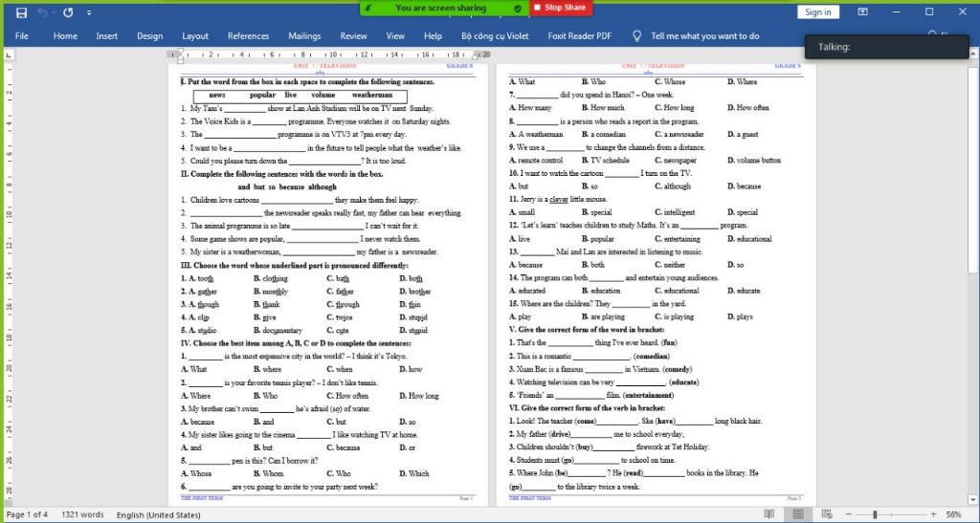Select the Print Layout view icon

pyautogui.click(x=798, y=514)
